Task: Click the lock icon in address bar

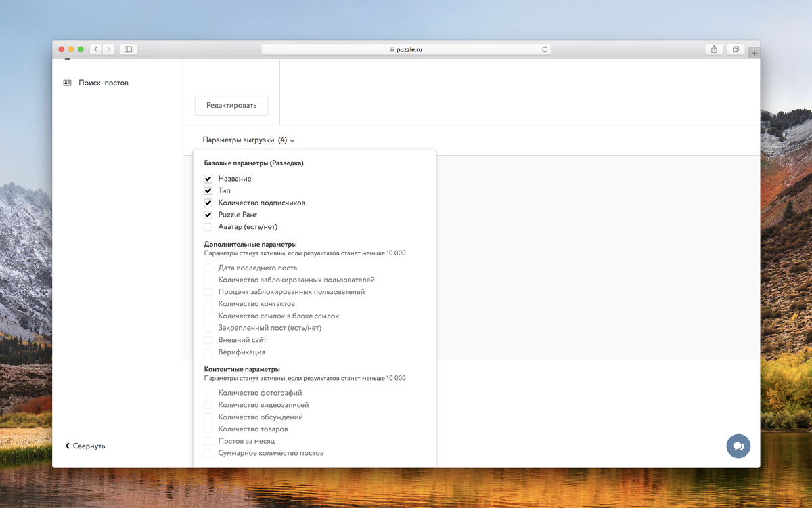Action: click(392, 49)
